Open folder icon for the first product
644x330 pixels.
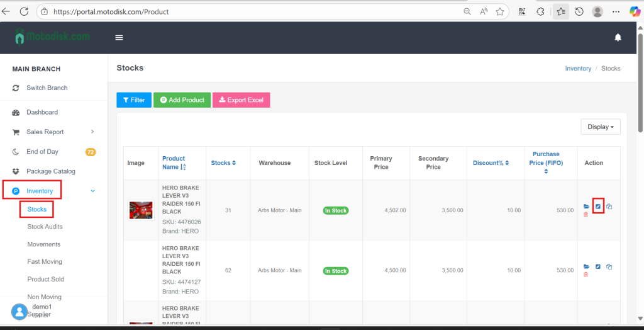586,207
